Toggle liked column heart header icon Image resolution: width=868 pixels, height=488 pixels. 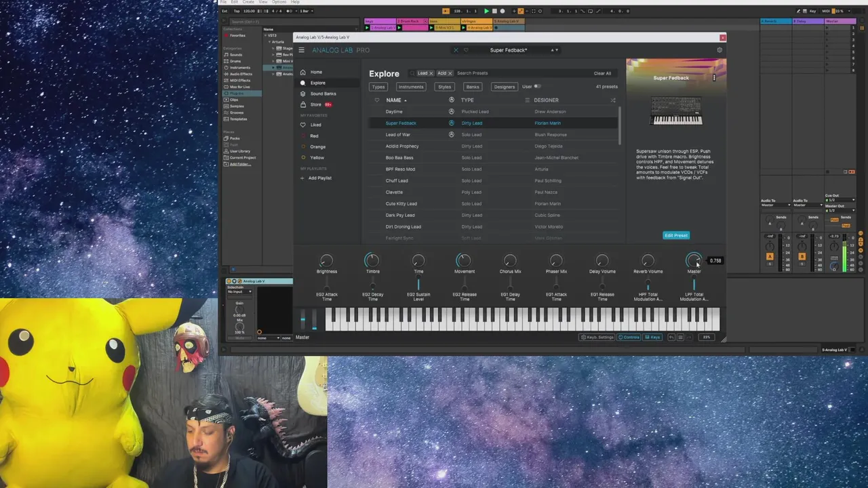pos(377,100)
